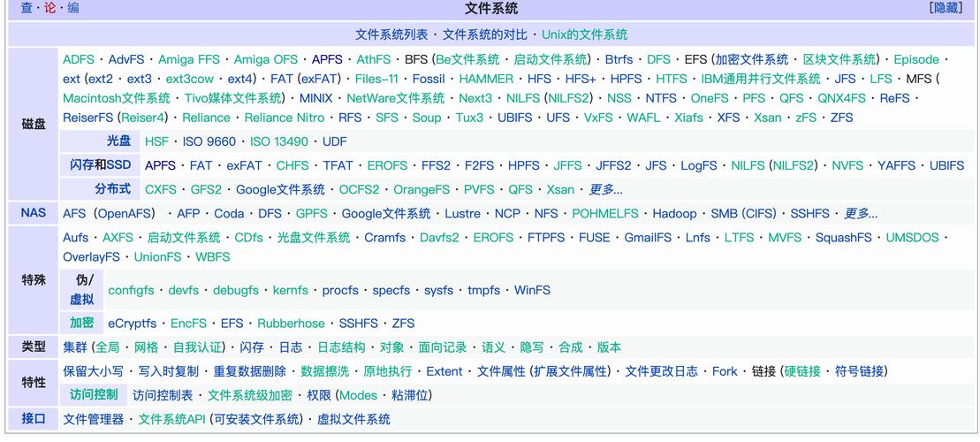Open the JFFS2 link
This screenshot has height=442, width=980.
point(613,165)
